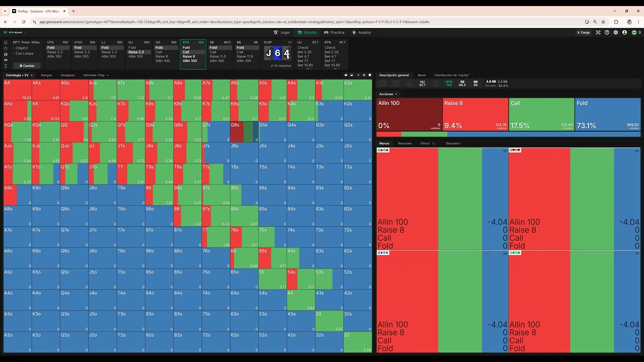Click the gamepad icon in left sidebar
Viewport: 644px width, 362px height.
[x=6, y=60]
